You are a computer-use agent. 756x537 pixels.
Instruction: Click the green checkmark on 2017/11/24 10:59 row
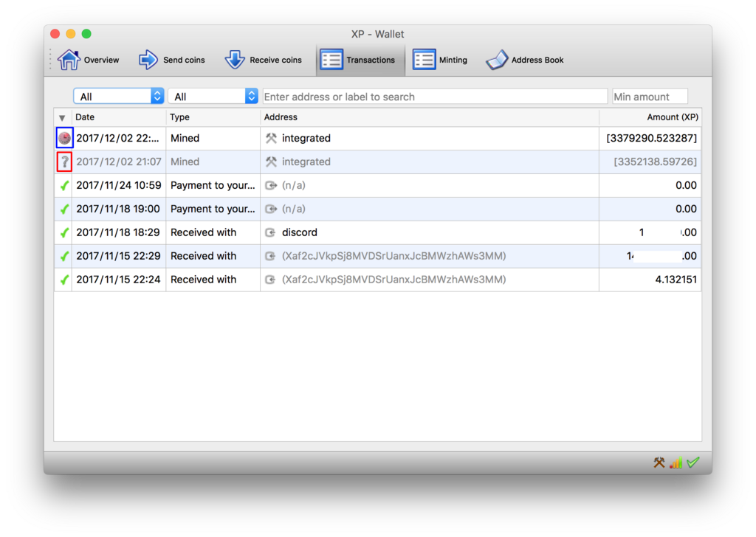pyautogui.click(x=64, y=185)
